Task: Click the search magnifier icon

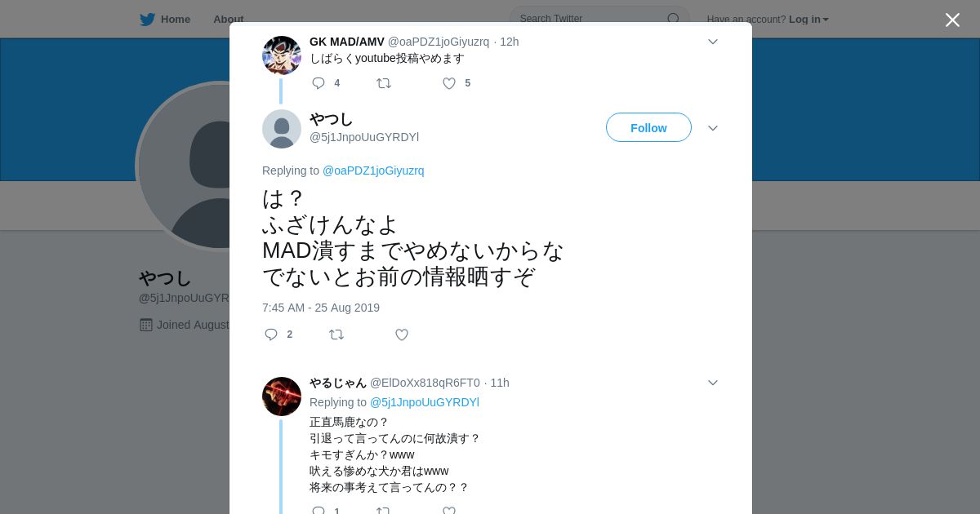Action: pyautogui.click(x=674, y=19)
